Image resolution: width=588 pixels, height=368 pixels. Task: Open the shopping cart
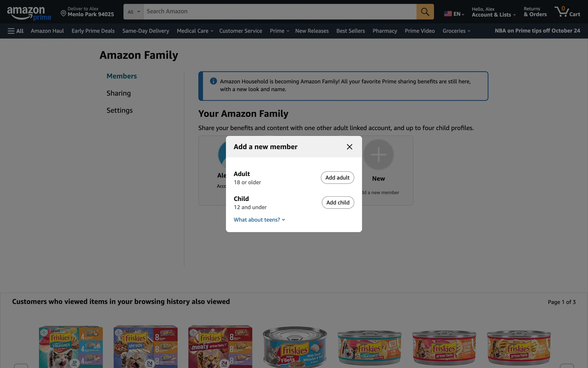(567, 12)
